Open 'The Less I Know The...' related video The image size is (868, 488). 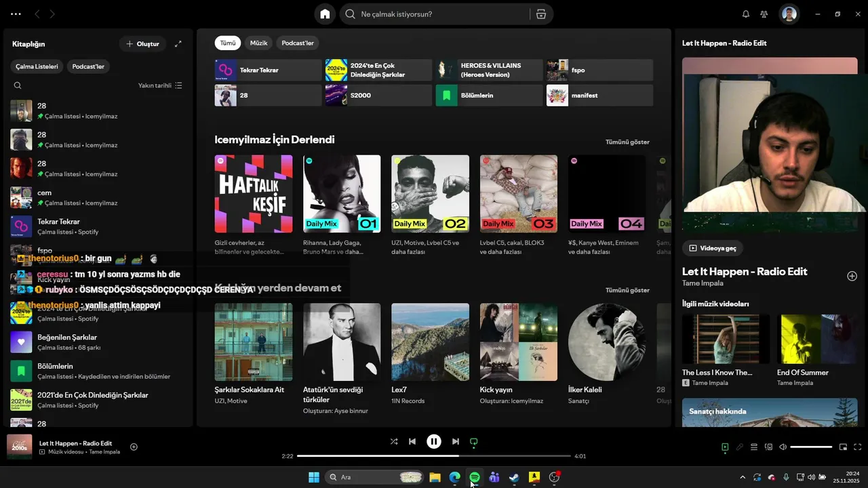[726, 350]
